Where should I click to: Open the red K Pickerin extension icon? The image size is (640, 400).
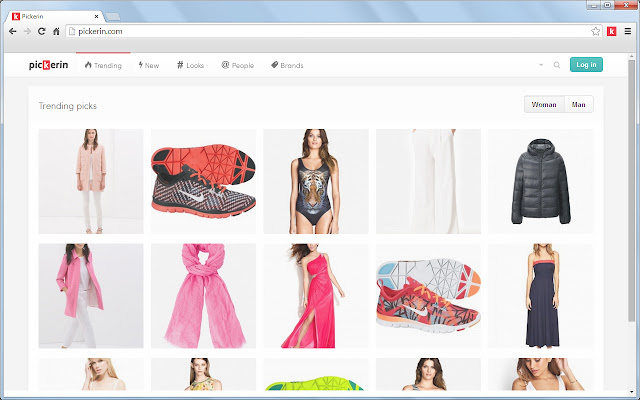tap(611, 31)
